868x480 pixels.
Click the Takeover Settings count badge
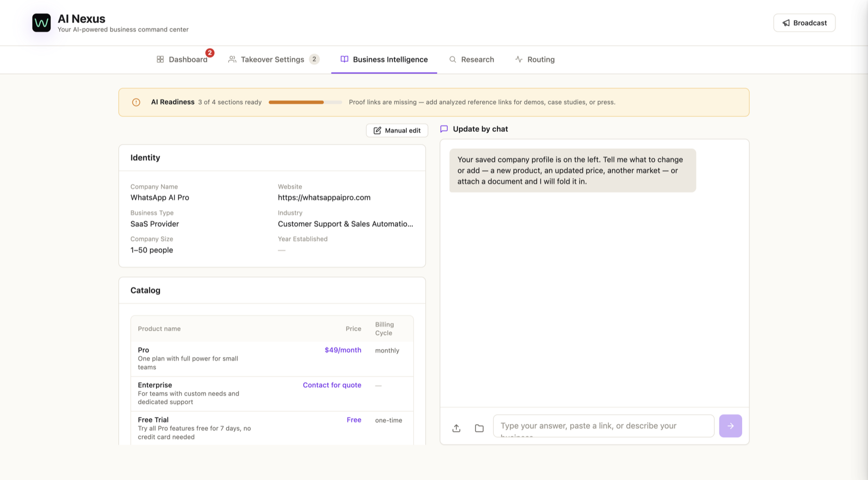tap(314, 59)
